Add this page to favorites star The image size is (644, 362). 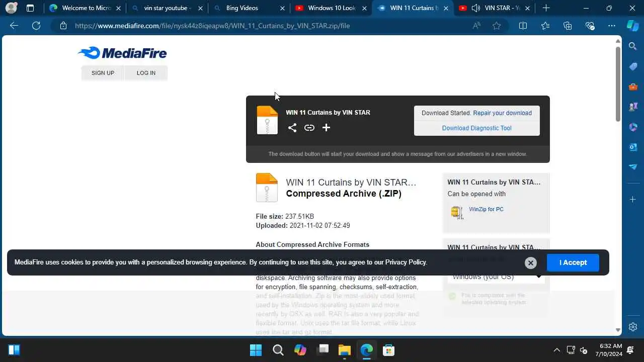coord(497,26)
